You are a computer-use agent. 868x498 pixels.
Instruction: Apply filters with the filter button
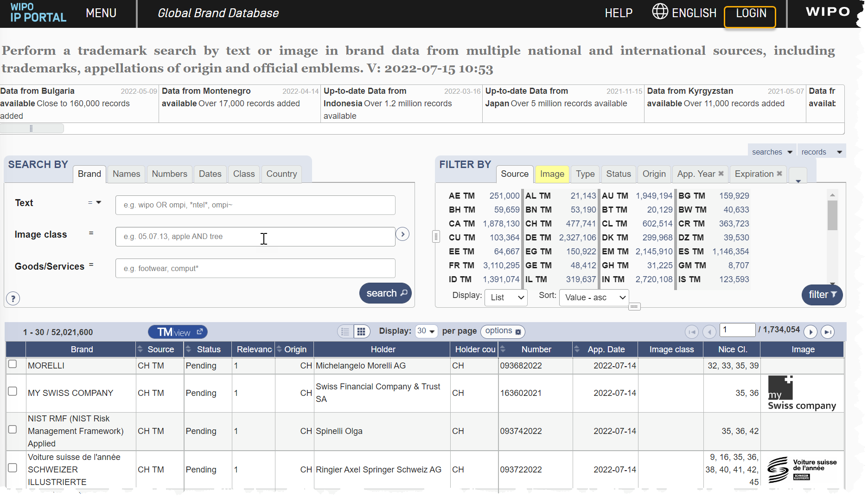tap(822, 295)
